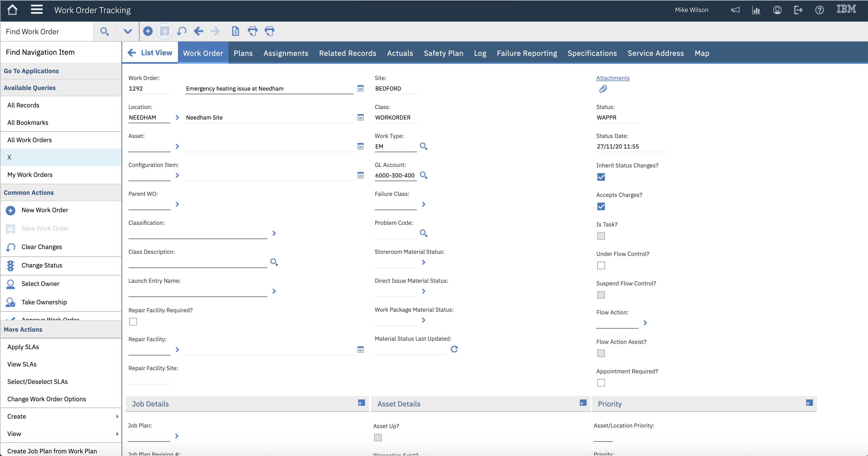Click the Home icon in header
This screenshot has width=868, height=456.
coord(12,10)
